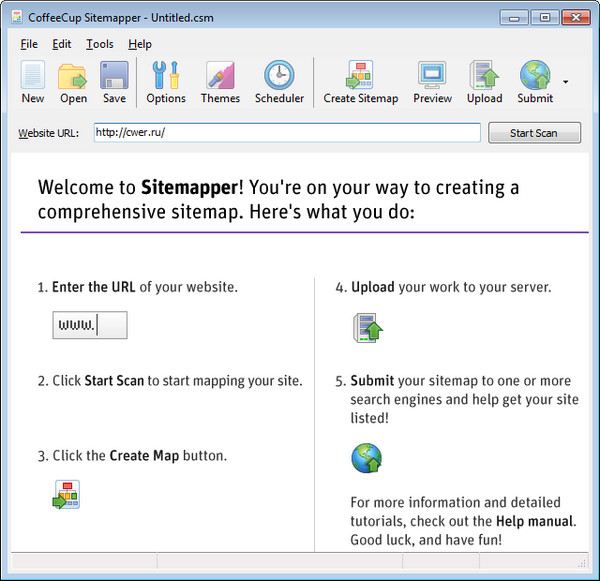This screenshot has height=581, width=600.
Task: Open the Options tools icon
Action: (166, 82)
